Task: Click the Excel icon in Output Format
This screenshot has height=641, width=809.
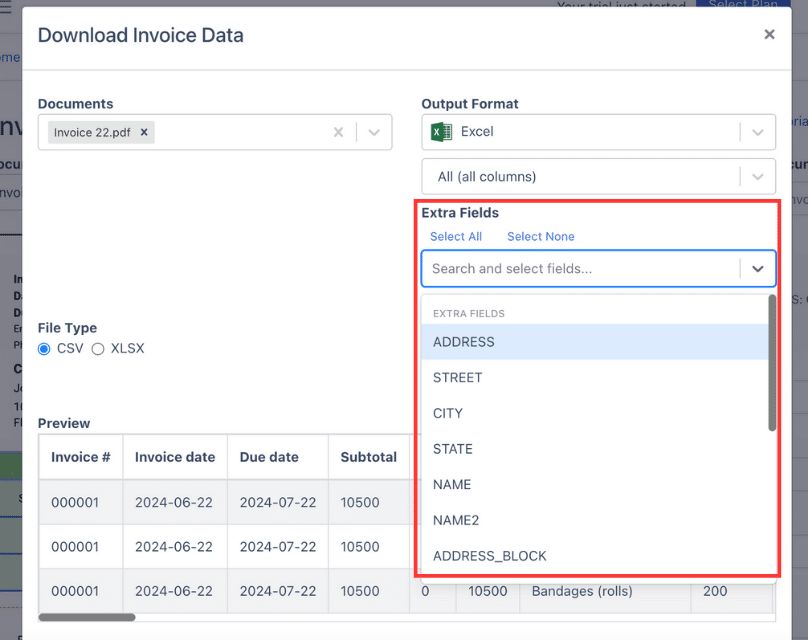Action: pyautogui.click(x=441, y=132)
